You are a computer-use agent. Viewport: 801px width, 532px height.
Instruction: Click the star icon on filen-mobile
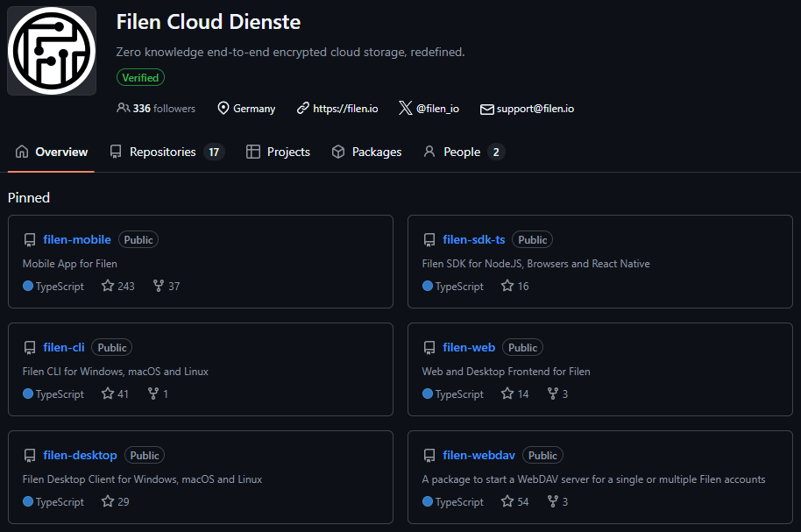click(x=108, y=286)
